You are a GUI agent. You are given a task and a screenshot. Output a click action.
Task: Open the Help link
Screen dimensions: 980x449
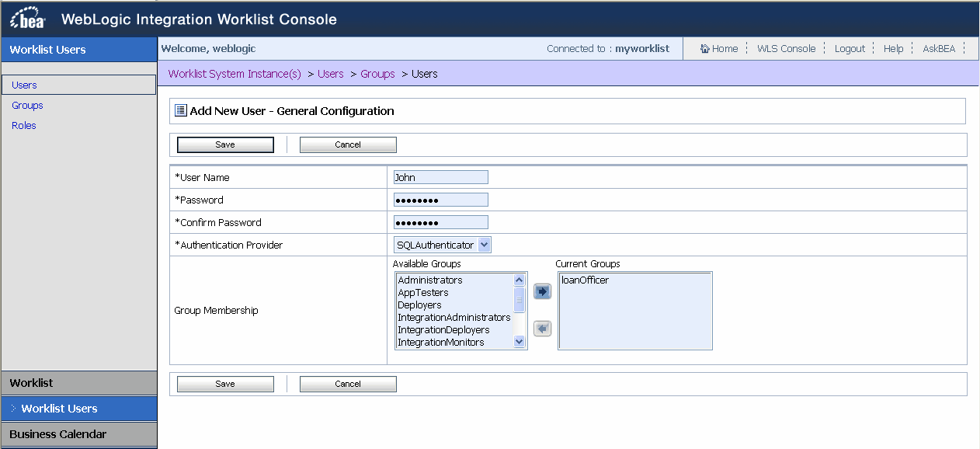(x=893, y=48)
